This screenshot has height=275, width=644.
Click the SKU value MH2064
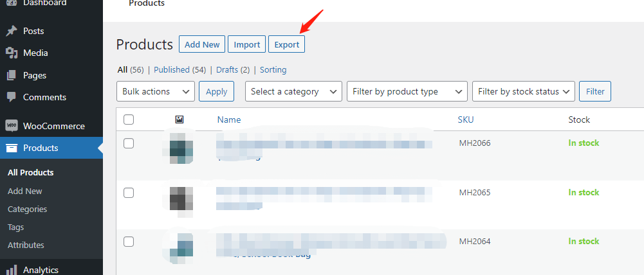475,242
